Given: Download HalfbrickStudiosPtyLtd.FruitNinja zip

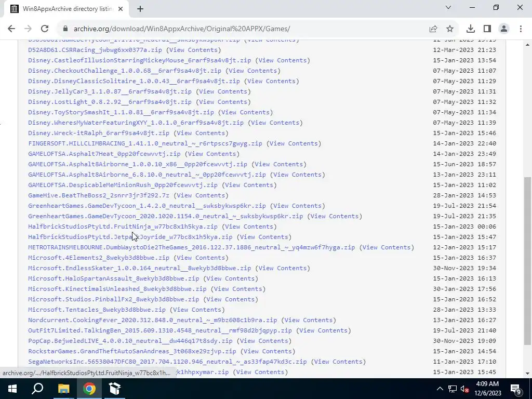Looking at the screenshot, I should click(x=123, y=227).
